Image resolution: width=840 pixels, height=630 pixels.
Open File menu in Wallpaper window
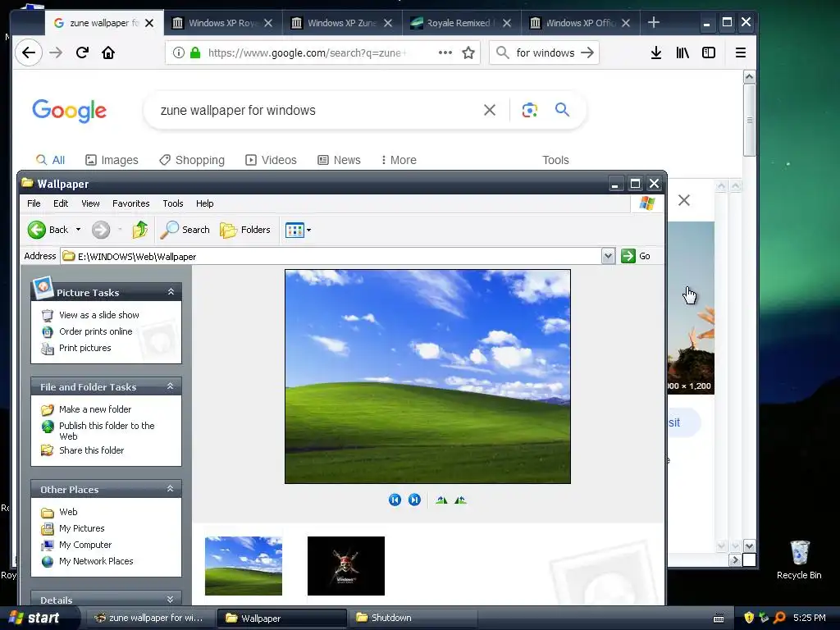pos(34,203)
